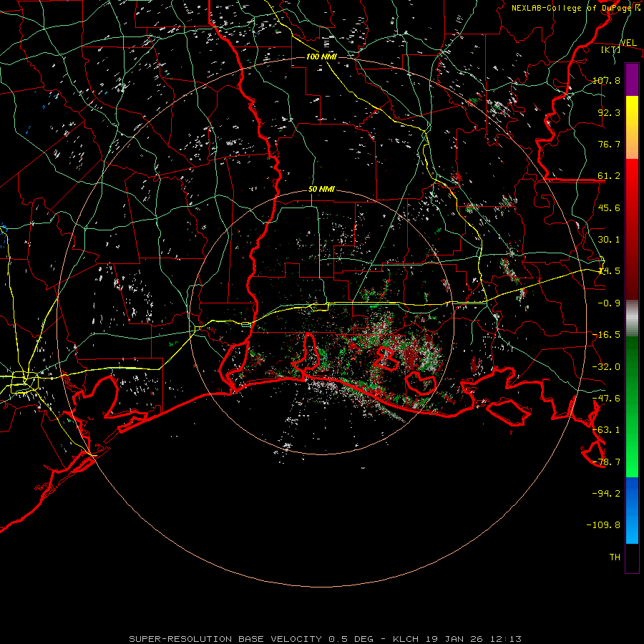The image size is (644, 644).
Task: Pick the purple segment of velocity scale
Action: click(632, 79)
